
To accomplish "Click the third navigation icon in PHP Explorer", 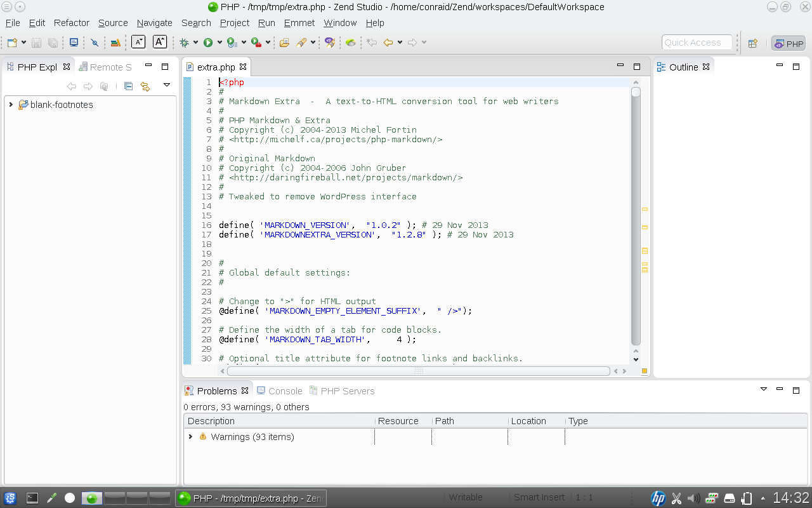I will (104, 86).
